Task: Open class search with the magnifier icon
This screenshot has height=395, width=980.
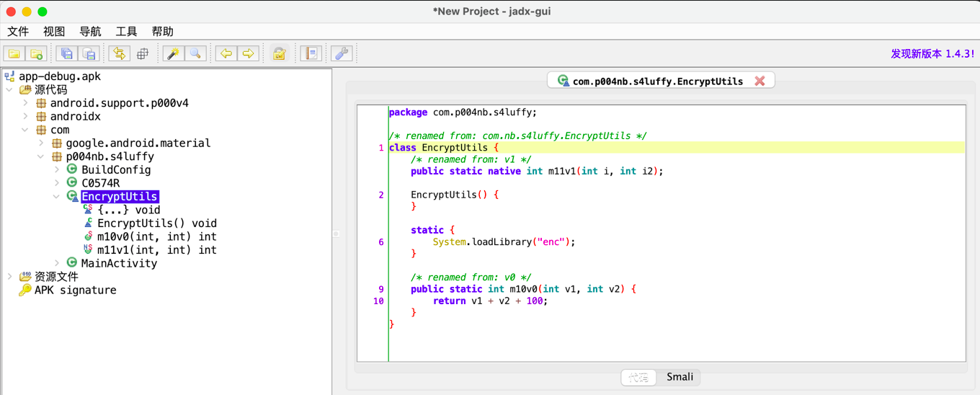Action: 195,53
